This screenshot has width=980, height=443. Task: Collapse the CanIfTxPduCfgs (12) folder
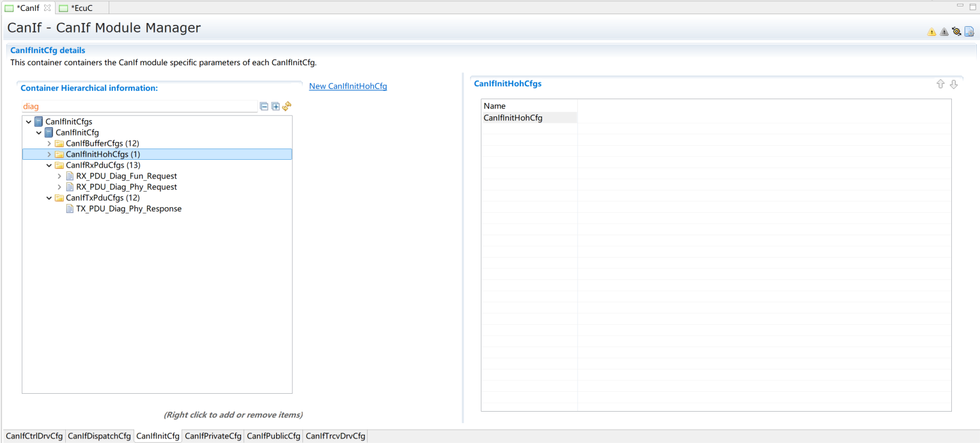pyautogui.click(x=49, y=198)
